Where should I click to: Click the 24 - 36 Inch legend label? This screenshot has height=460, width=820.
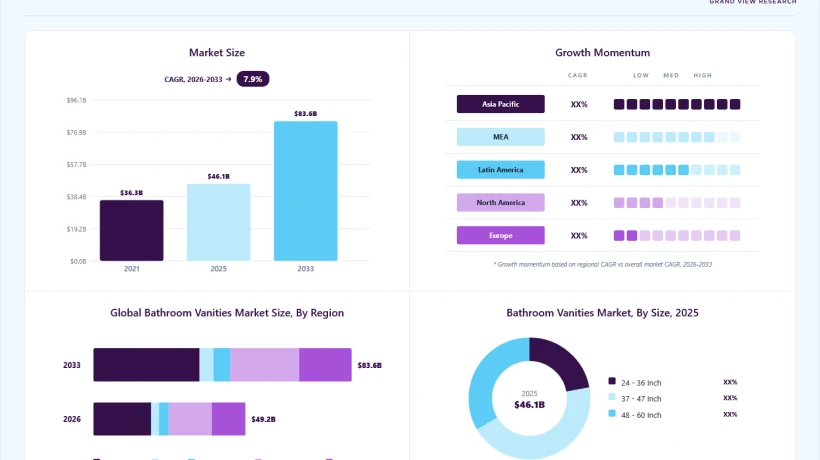[x=641, y=383]
